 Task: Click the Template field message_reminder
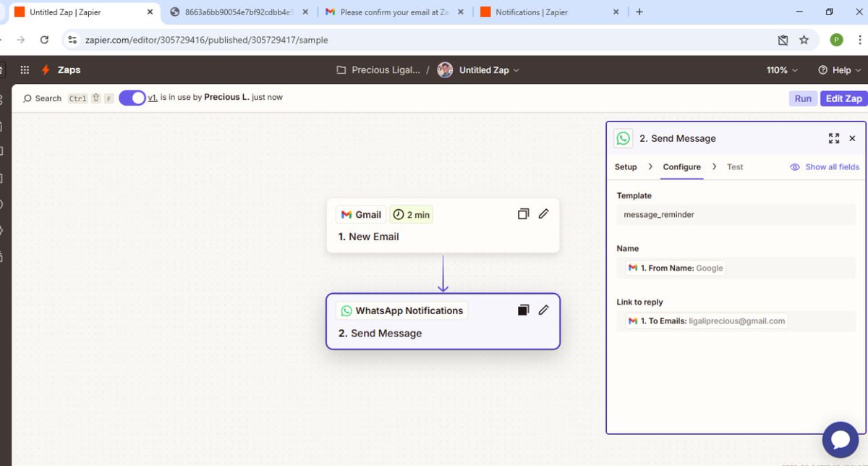736,215
